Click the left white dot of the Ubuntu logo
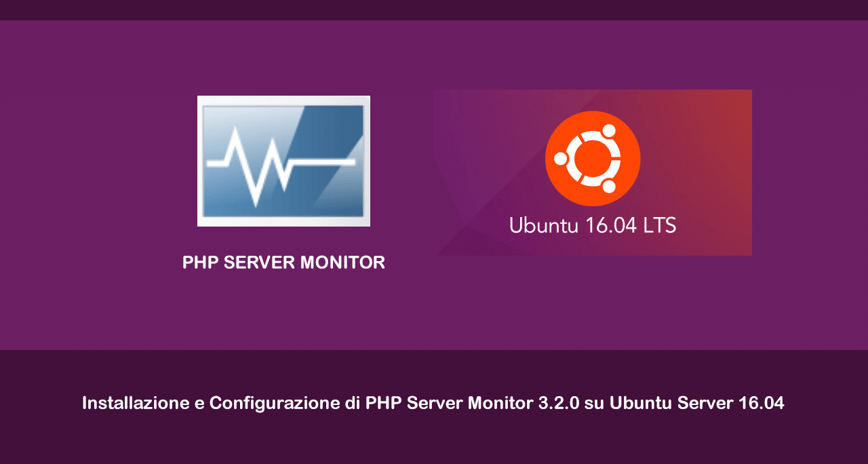The height and width of the screenshot is (464, 868). (561, 159)
